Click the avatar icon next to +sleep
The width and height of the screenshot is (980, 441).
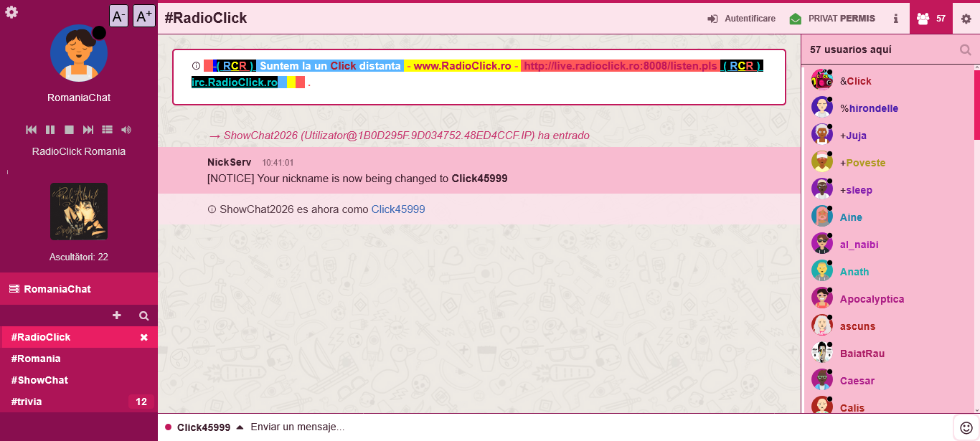point(821,189)
